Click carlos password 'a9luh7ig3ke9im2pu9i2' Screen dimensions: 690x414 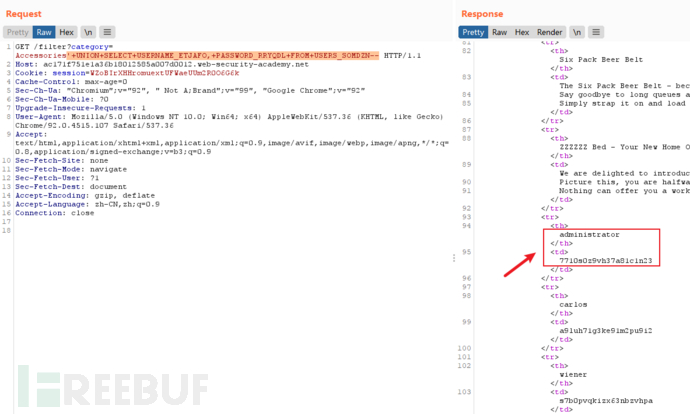(606, 331)
